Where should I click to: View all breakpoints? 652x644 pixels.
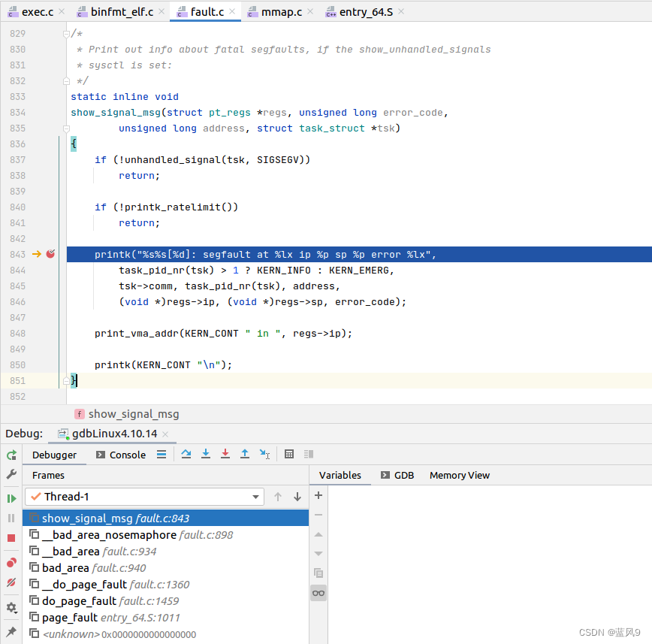click(12, 563)
